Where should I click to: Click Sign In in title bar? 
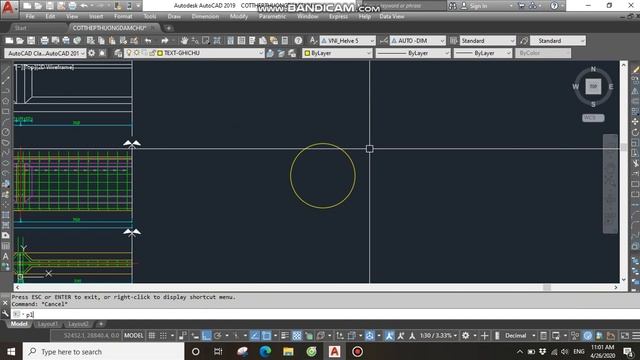(478, 6)
